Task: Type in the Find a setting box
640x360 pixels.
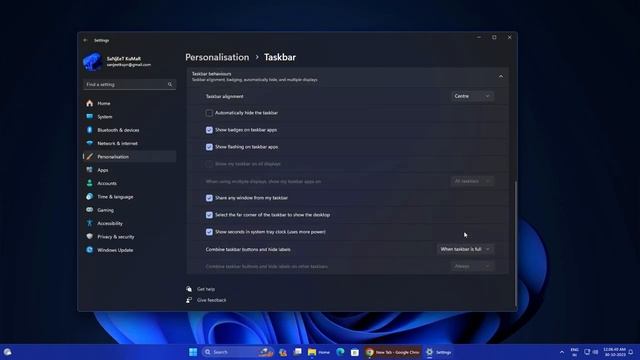Action: coord(129,84)
